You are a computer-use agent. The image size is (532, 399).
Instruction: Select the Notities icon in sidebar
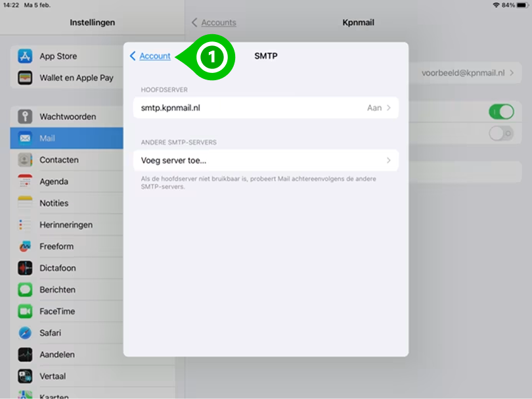point(25,203)
